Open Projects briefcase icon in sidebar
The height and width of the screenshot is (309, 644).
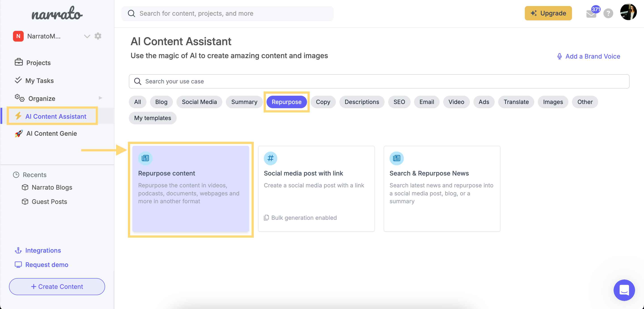tap(19, 62)
